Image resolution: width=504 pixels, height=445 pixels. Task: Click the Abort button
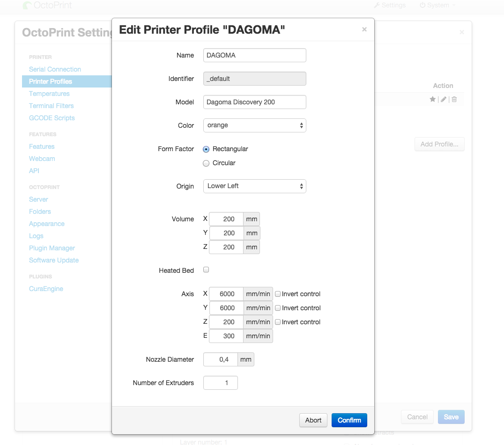313,420
